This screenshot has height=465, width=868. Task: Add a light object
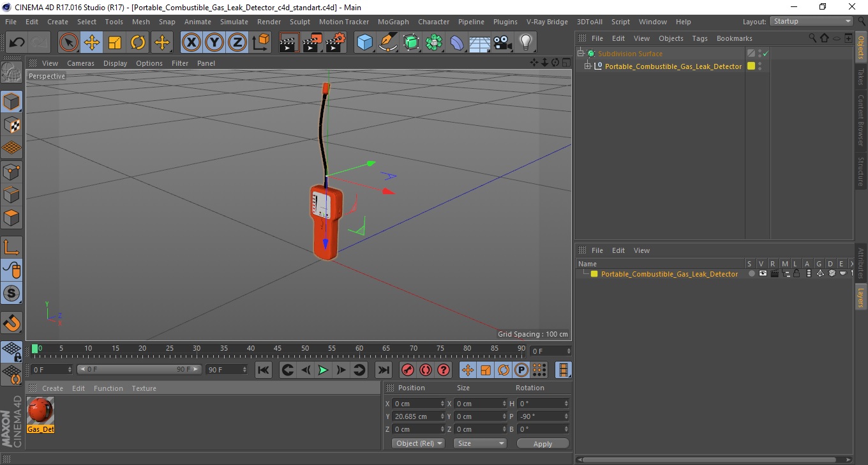click(525, 43)
